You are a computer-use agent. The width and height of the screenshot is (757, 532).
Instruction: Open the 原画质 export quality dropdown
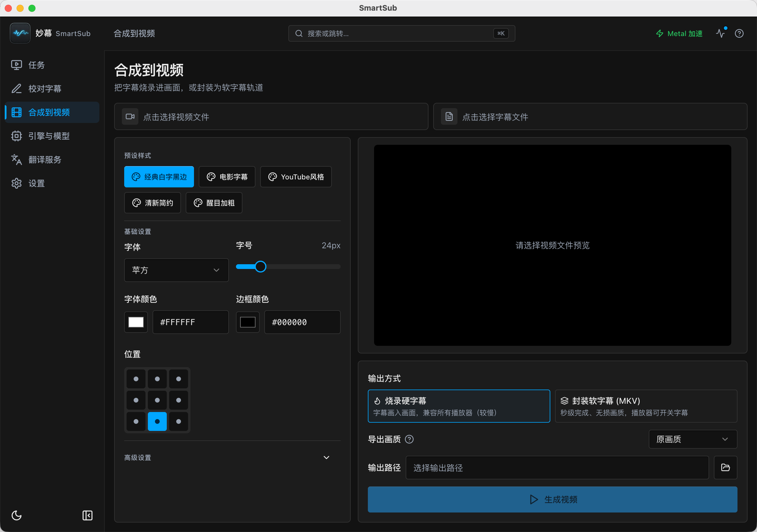coord(693,439)
